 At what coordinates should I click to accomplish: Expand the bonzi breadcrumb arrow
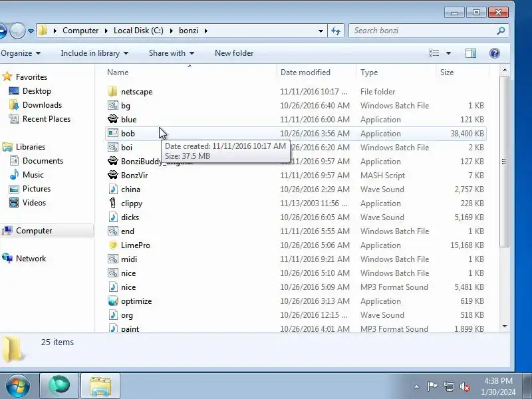click(x=206, y=31)
